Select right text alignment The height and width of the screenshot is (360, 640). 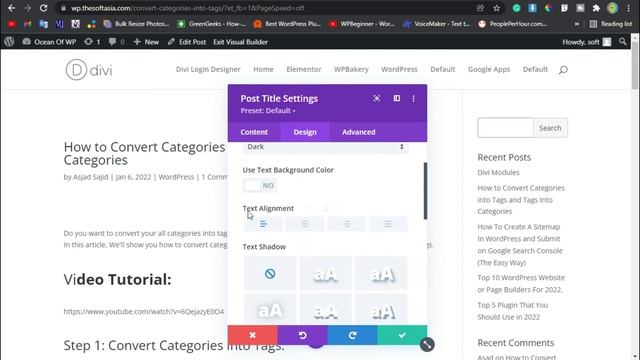[347, 224]
